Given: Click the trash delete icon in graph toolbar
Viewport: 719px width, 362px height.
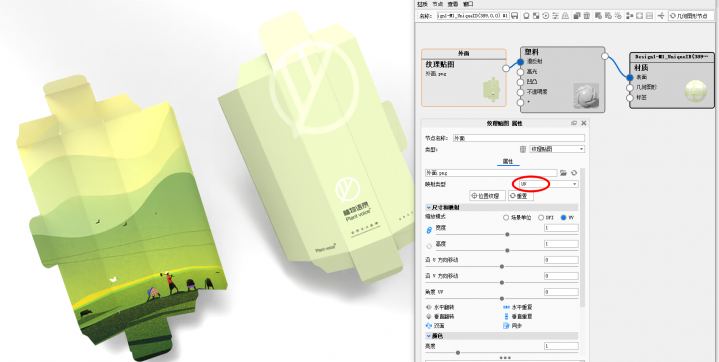Looking at the screenshot, I should click(586, 16).
